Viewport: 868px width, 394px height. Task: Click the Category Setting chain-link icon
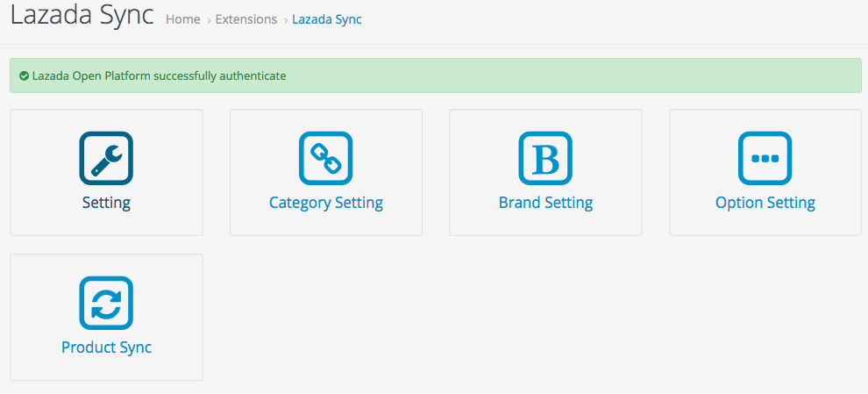[x=325, y=158]
